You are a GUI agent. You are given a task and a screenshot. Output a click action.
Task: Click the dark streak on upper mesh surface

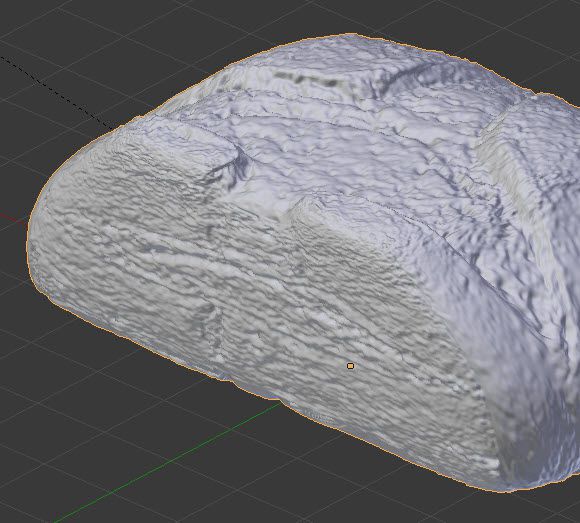tap(307, 79)
